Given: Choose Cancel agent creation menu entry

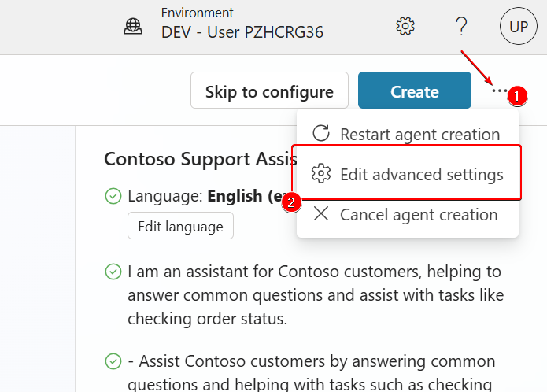Looking at the screenshot, I should pos(418,214).
